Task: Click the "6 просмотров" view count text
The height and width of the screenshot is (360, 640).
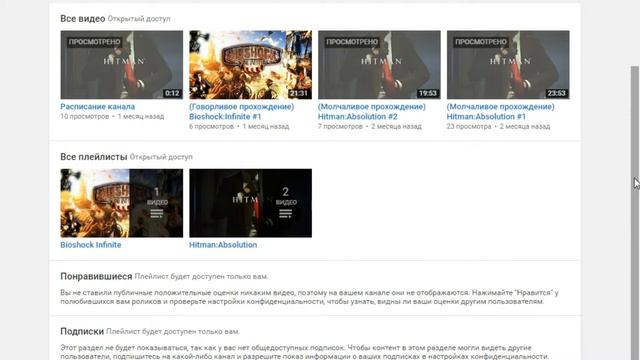Action: click(211, 127)
